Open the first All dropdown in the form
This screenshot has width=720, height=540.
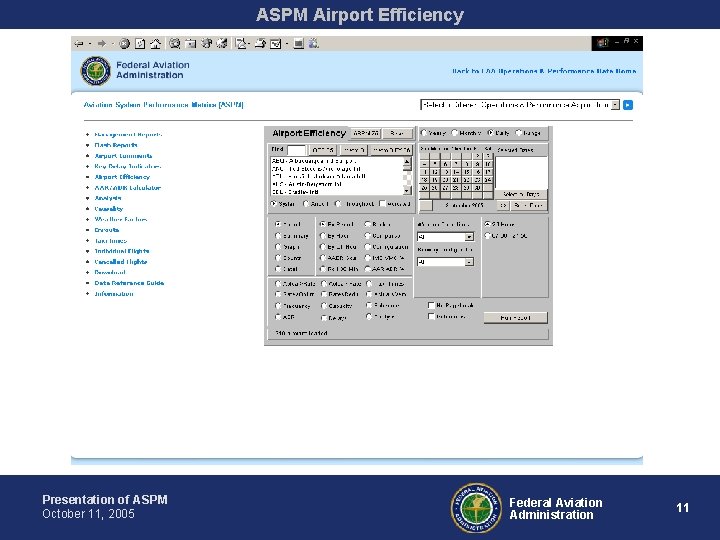point(445,237)
